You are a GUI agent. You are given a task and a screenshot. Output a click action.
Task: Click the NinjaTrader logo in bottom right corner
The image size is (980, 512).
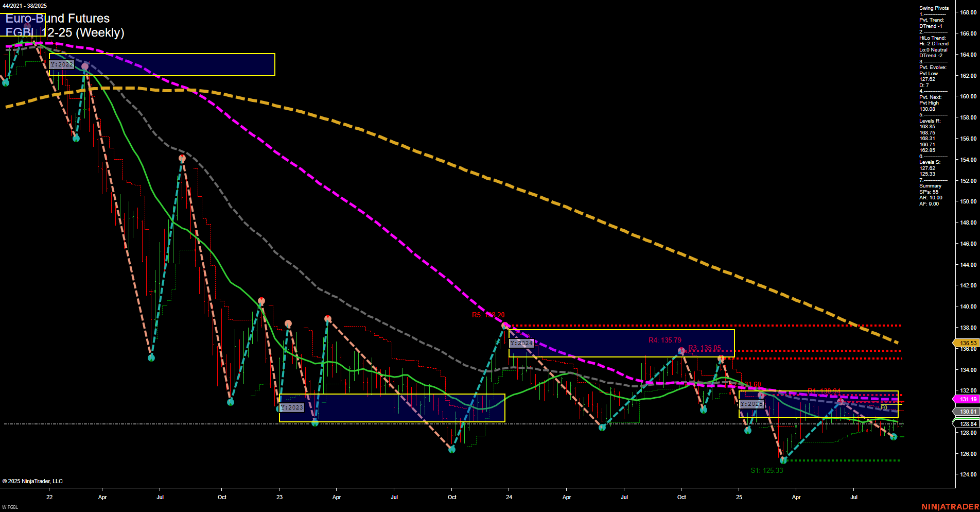click(x=950, y=506)
